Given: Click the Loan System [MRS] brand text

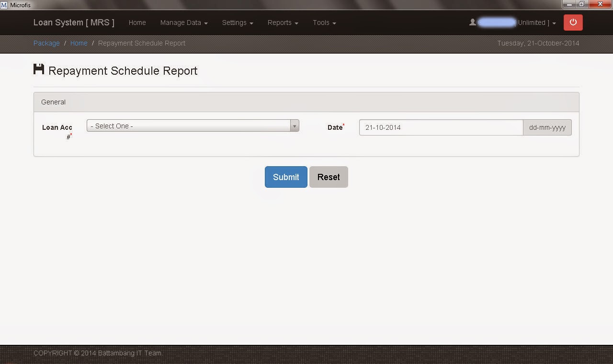Looking at the screenshot, I should tap(73, 22).
